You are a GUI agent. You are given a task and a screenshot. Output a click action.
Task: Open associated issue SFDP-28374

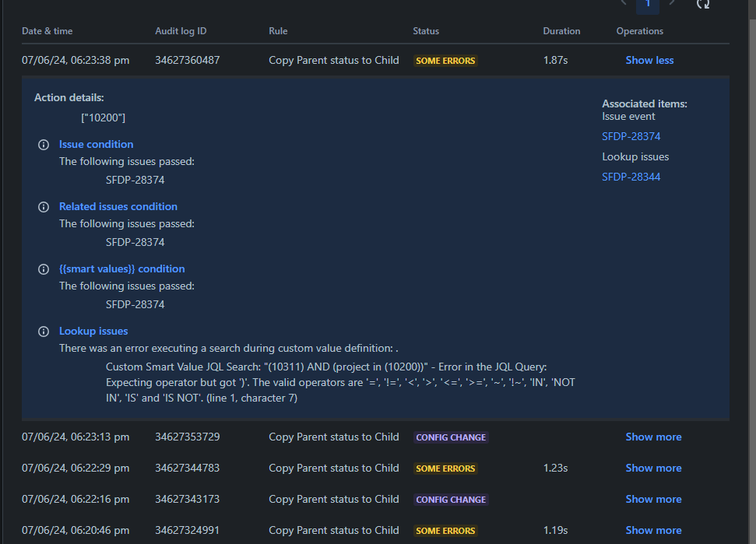[631, 136]
